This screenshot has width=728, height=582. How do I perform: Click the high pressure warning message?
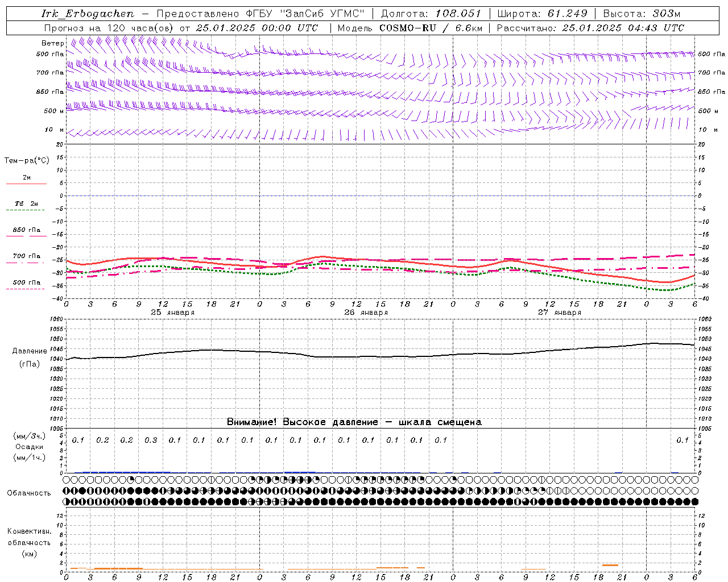354,422
